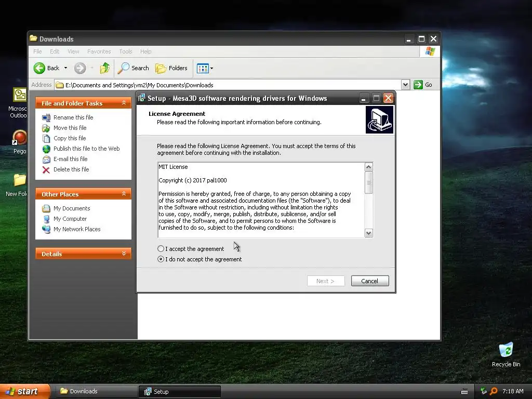Select Microsoft Outlook desktop icon
Image resolution: width=532 pixels, height=399 pixels.
pyautogui.click(x=19, y=103)
